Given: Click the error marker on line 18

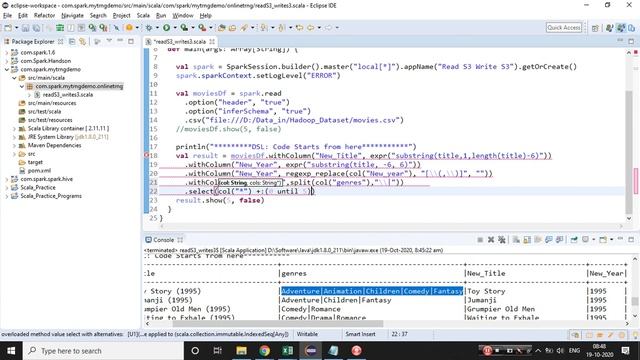Looking at the screenshot, I should click(147, 156).
